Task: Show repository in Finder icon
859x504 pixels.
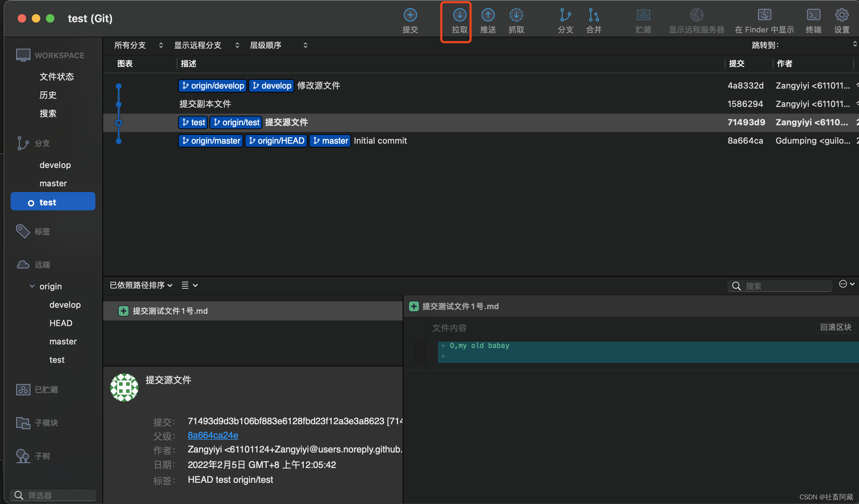Action: tap(764, 16)
